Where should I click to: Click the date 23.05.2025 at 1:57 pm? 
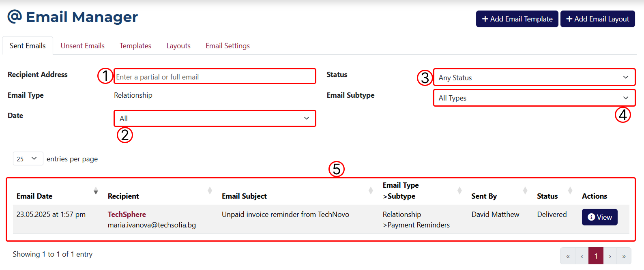51,214
